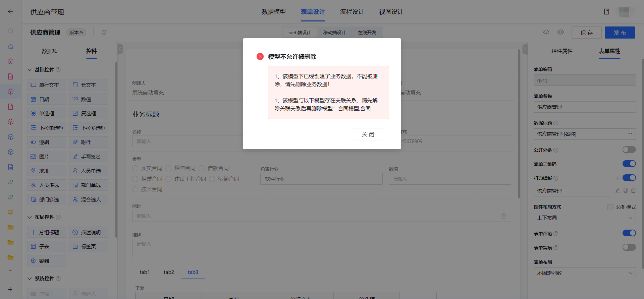Image resolution: width=644 pixels, height=299 pixels.
Task: Delete the 供应商管理 print template
Action: pos(633,190)
